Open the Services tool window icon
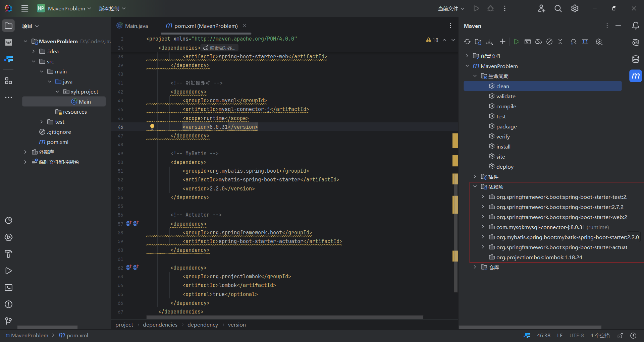The image size is (644, 342). click(9, 237)
